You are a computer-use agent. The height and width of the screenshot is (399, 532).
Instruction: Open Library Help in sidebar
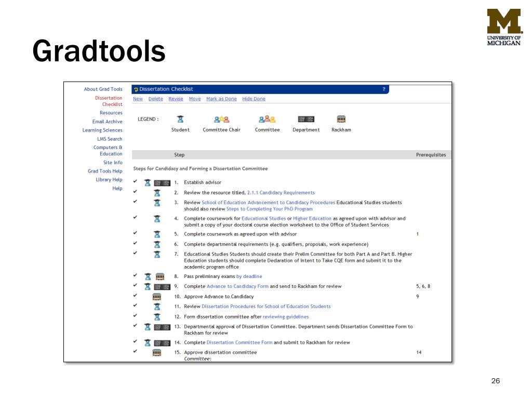point(109,180)
